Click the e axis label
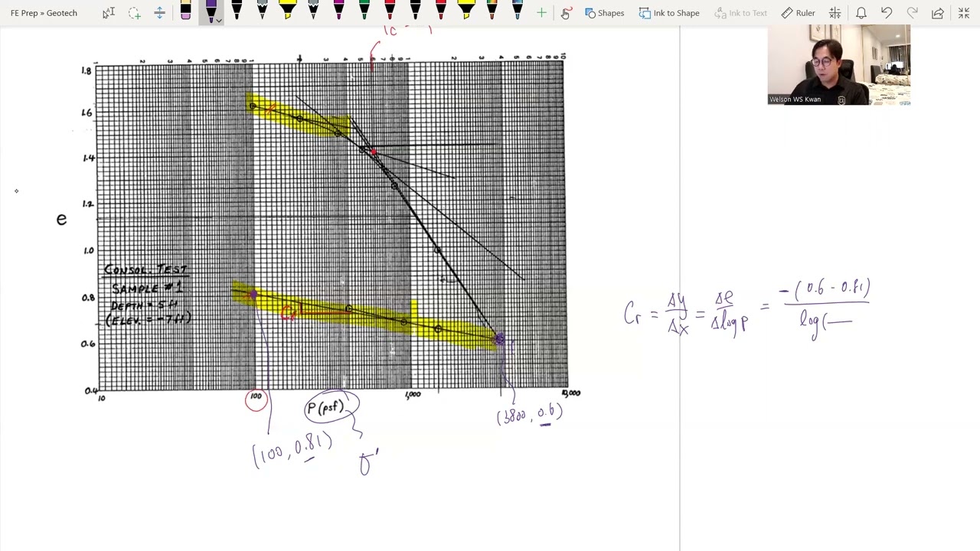Screen dimensions: 980x551 pos(61,220)
